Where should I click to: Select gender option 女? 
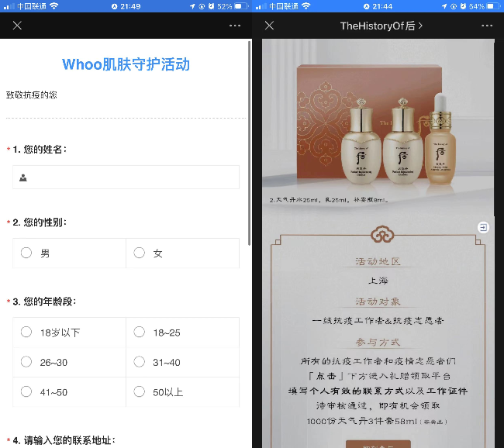coord(182,253)
